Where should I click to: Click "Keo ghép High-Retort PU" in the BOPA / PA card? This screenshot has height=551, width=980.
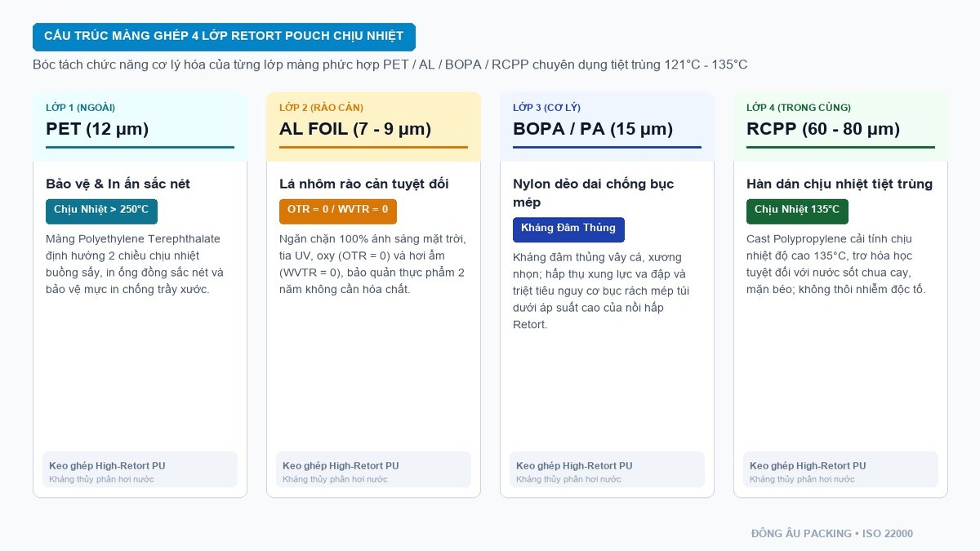click(574, 465)
